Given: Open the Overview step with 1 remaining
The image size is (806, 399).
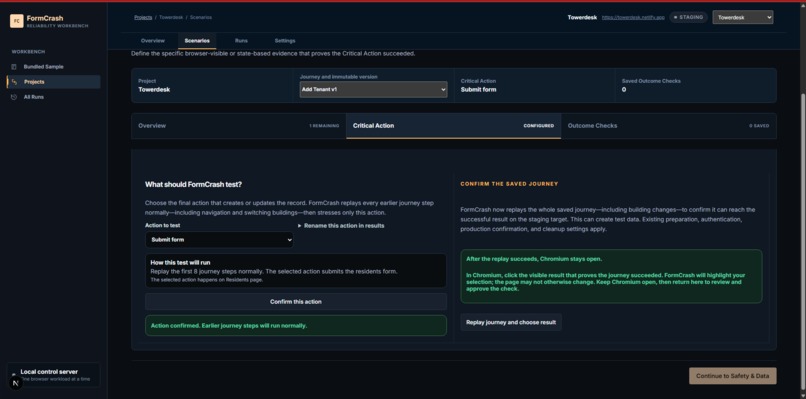Looking at the screenshot, I should tap(239, 126).
